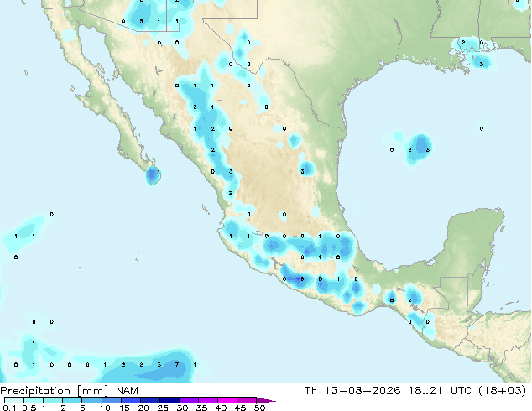
Task: Select the 35–40 mm legend color swatch
Action: coord(208,400)
